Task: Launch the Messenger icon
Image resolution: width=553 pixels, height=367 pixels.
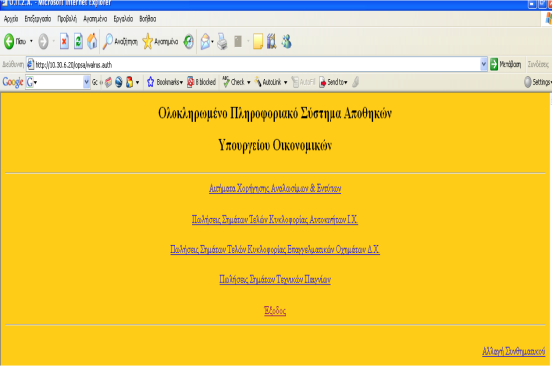Action: [x=286, y=42]
